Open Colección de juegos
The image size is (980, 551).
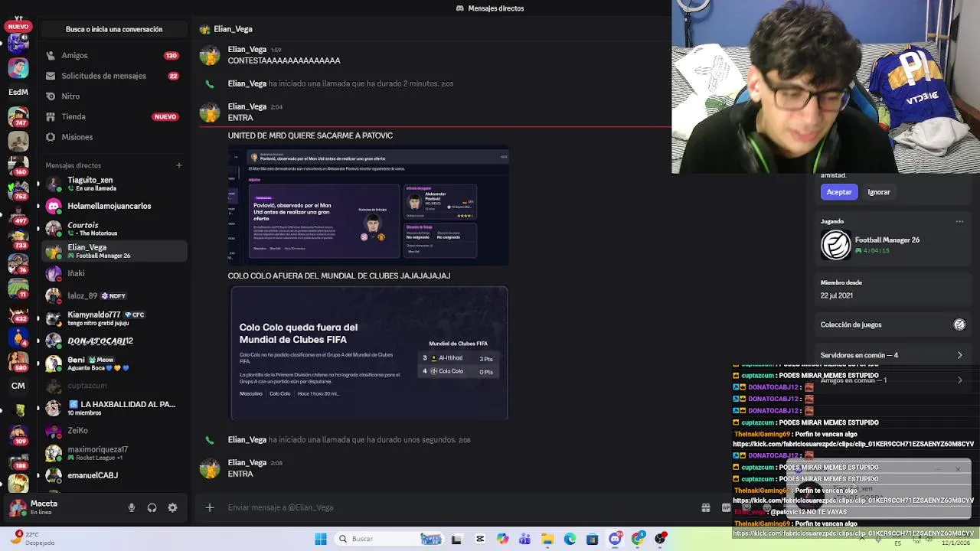click(893, 324)
